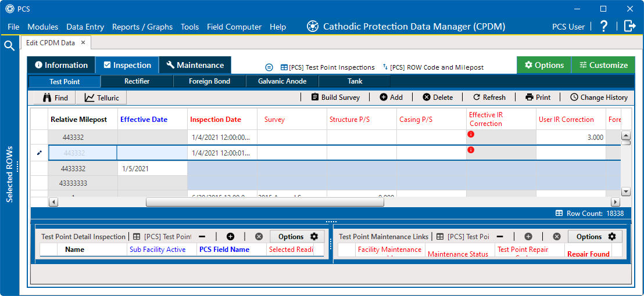Click the search magnifier icon in sidebar
This screenshot has height=296, width=644.
pos(9,46)
